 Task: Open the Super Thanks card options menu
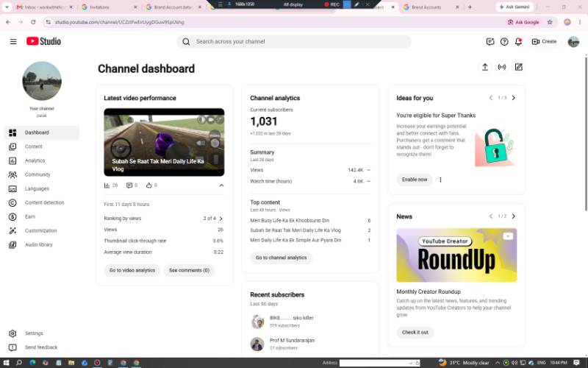click(x=440, y=180)
